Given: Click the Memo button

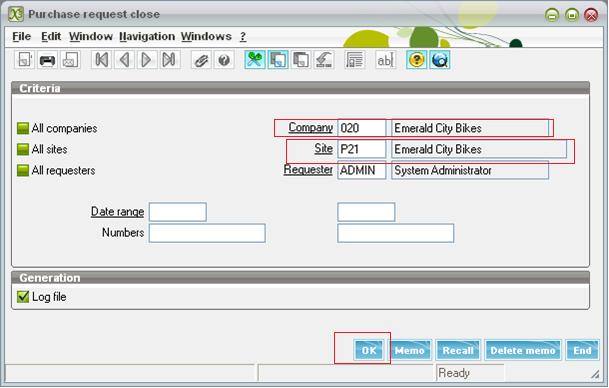Looking at the screenshot, I should click(410, 350).
